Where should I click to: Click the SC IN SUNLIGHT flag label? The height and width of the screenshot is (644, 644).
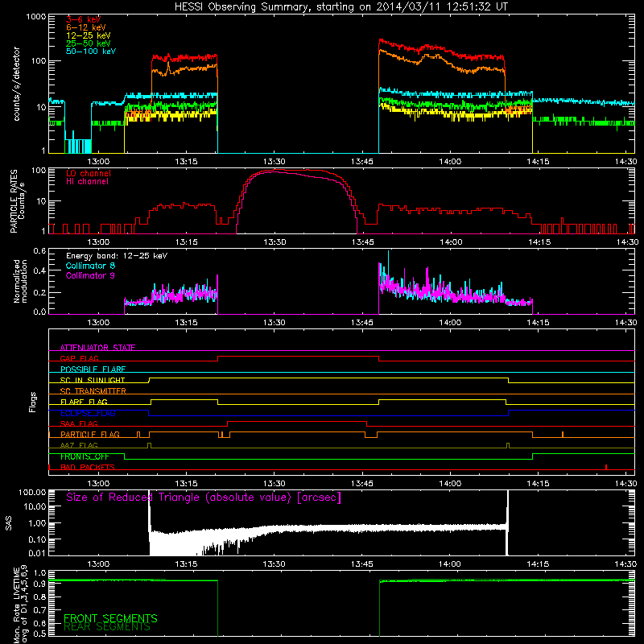tap(93, 380)
